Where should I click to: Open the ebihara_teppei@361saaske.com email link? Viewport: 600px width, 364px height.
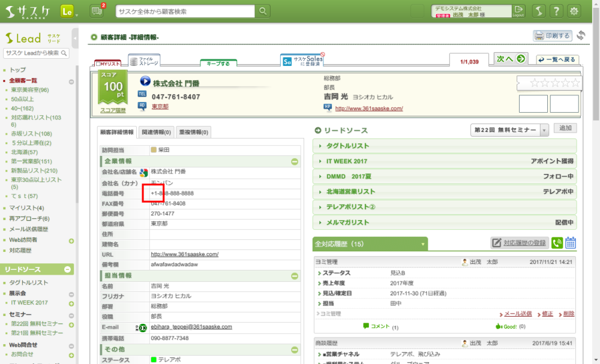pyautogui.click(x=191, y=327)
